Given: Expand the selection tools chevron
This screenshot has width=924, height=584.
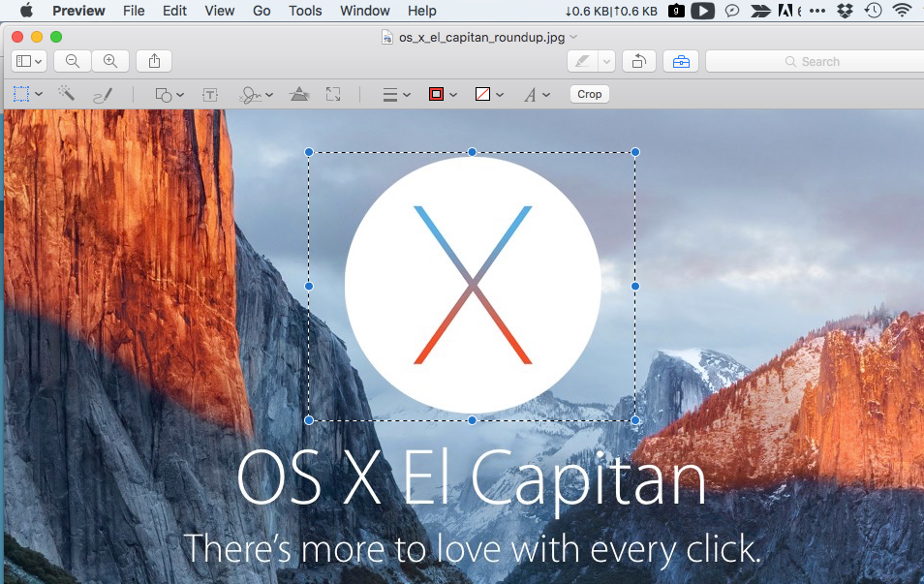Looking at the screenshot, I should pos(39,94).
